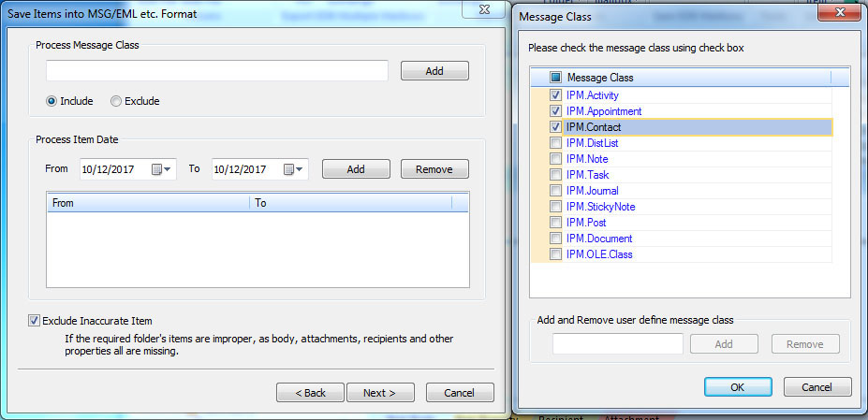Select the Exclude radio button
Image resolution: width=868 pixels, height=420 pixels.
[x=116, y=101]
